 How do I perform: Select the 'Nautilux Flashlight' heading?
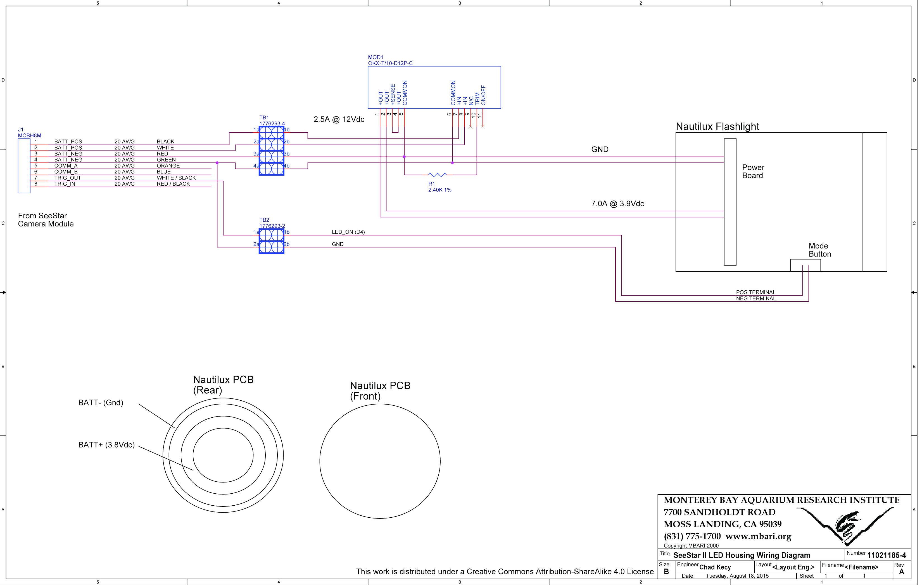click(717, 127)
